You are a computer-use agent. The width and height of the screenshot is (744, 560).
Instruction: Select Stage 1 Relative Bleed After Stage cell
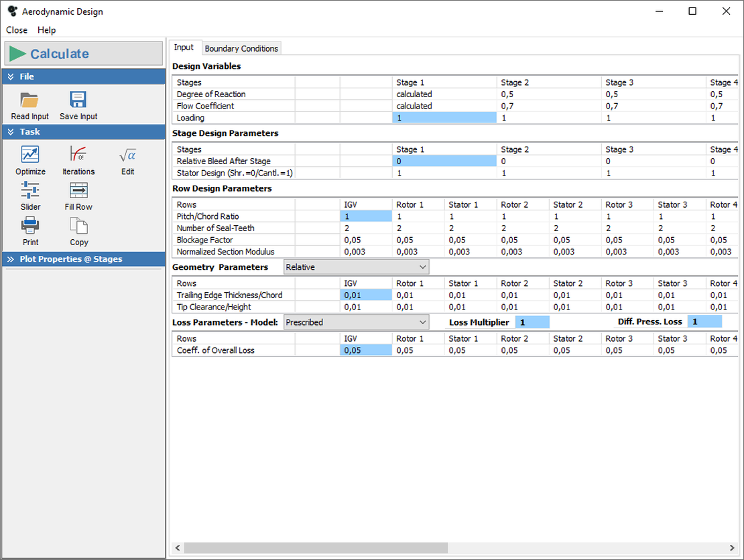coord(444,161)
